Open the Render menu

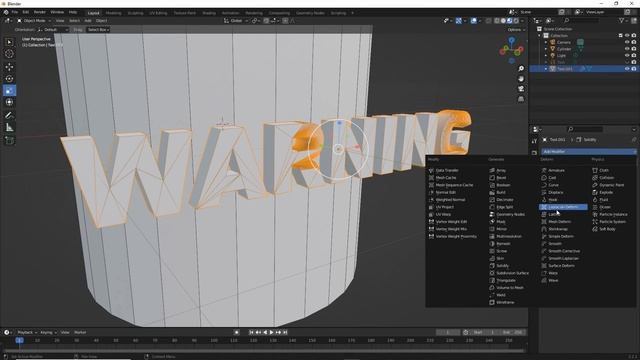click(x=40, y=12)
